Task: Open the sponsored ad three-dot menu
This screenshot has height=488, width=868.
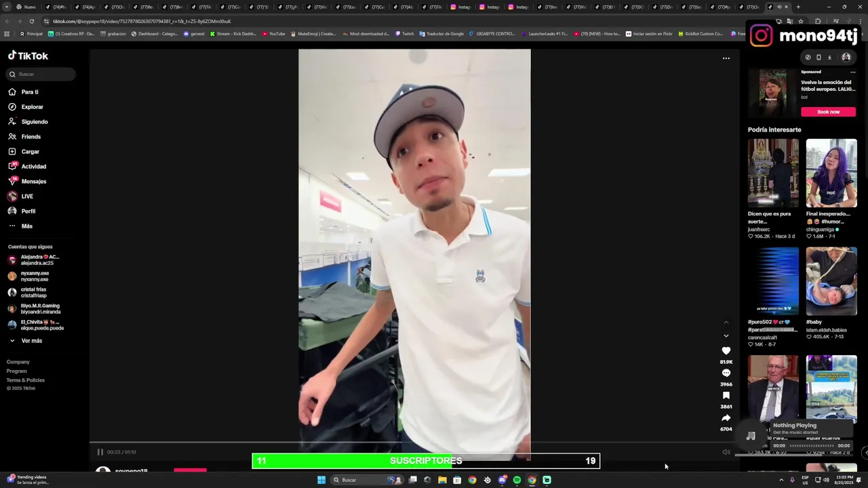Action: (852, 72)
